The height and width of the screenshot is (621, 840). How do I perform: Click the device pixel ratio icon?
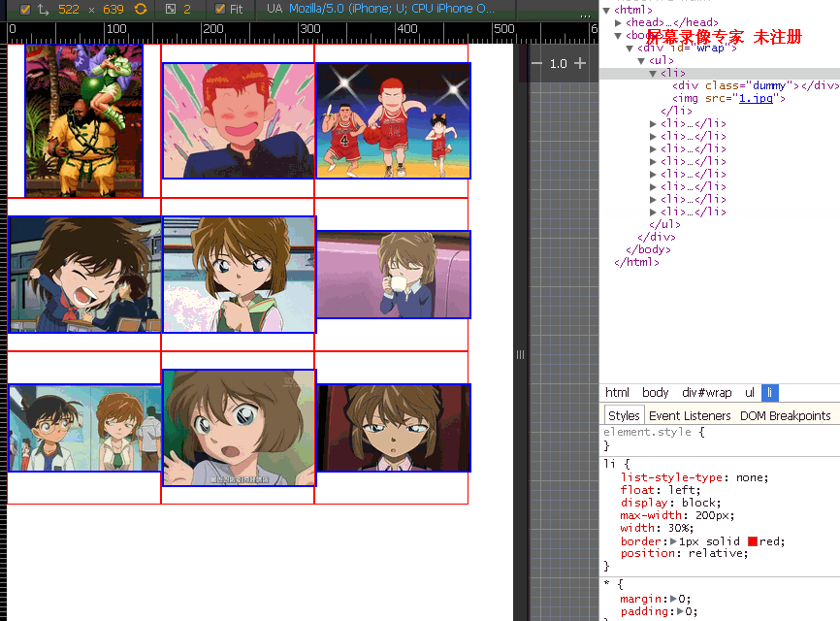(171, 9)
